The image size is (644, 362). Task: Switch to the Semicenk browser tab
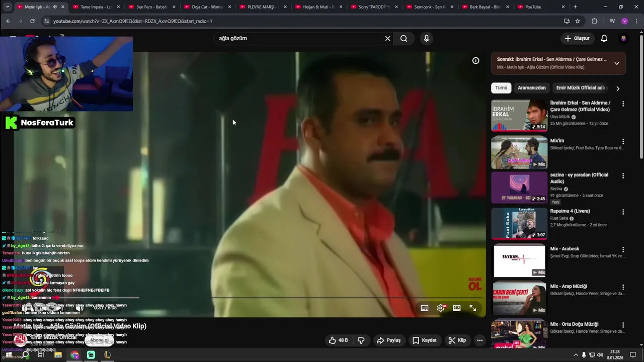pyautogui.click(x=430, y=7)
